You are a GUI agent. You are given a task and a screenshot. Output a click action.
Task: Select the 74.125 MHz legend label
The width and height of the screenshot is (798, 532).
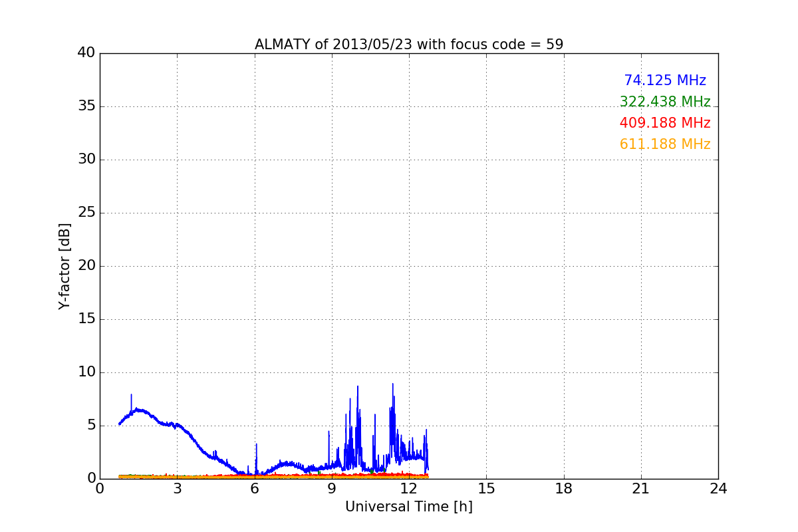pos(665,80)
